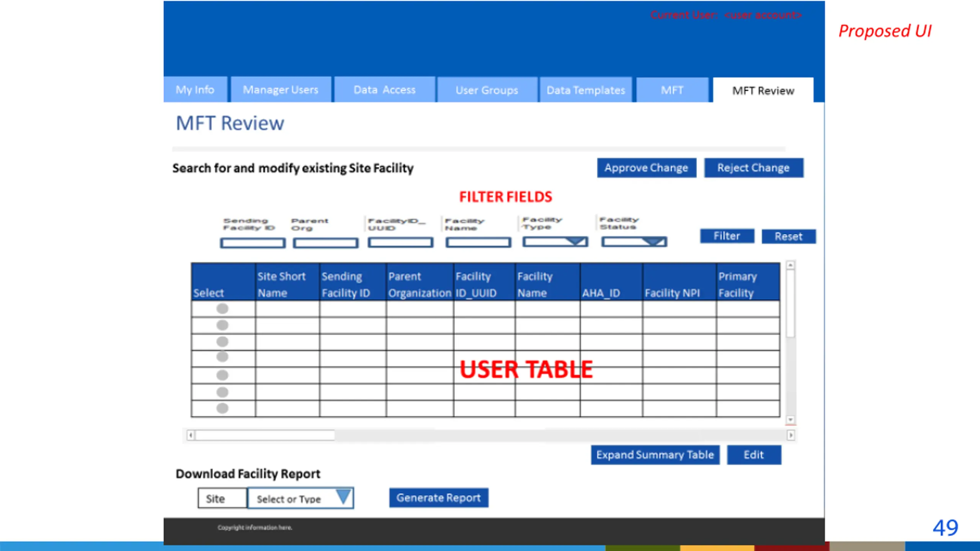Select the first row radio button
Screen dimensions: 980x551
click(222, 308)
